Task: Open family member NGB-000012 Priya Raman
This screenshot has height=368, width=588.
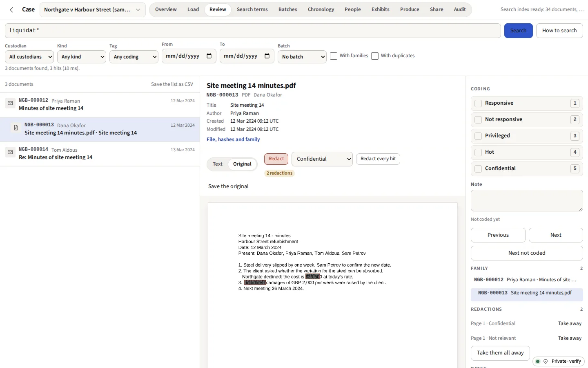Action: 527,280
